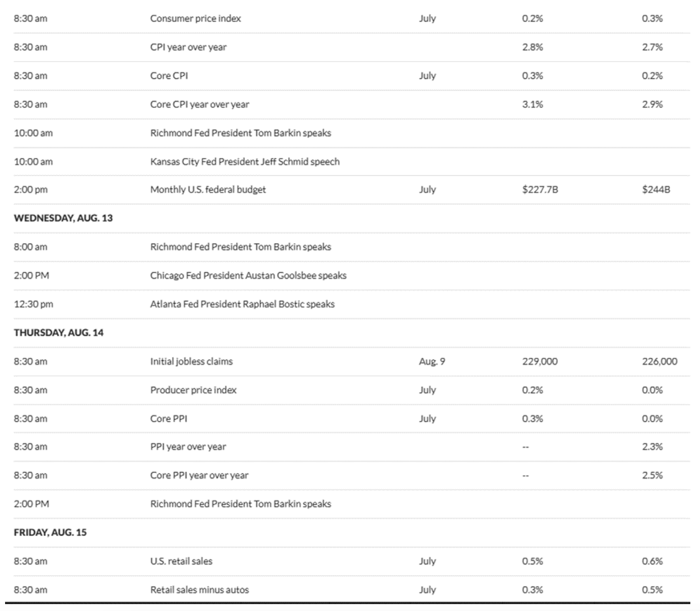700x611 pixels.
Task: Click the Core CPI entry
Action: tap(169, 75)
